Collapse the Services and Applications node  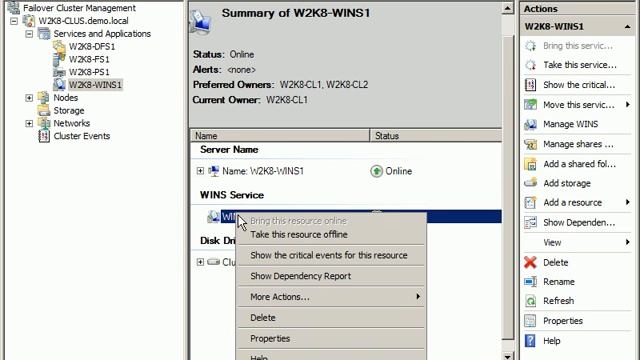[x=29, y=34]
